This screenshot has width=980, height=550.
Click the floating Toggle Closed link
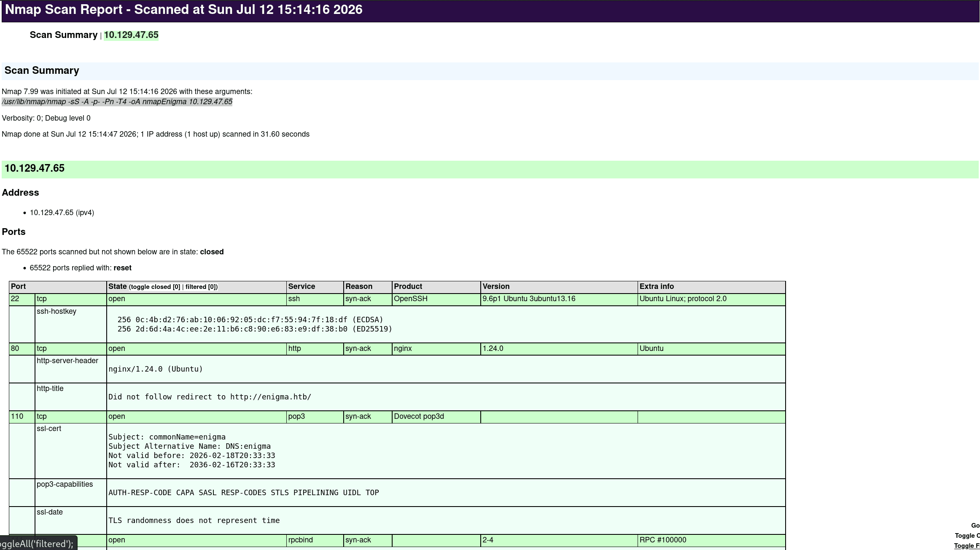(x=967, y=536)
